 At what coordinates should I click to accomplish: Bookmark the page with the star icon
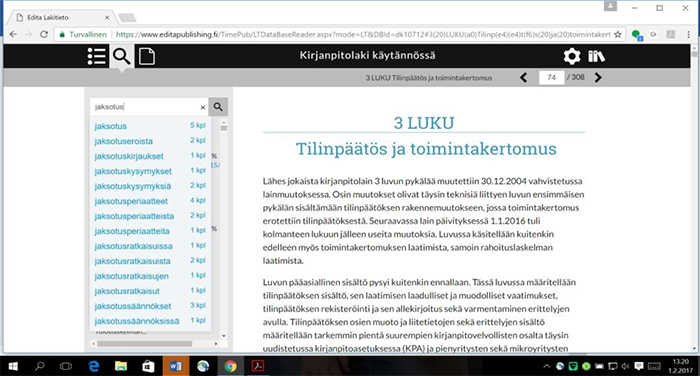click(618, 34)
